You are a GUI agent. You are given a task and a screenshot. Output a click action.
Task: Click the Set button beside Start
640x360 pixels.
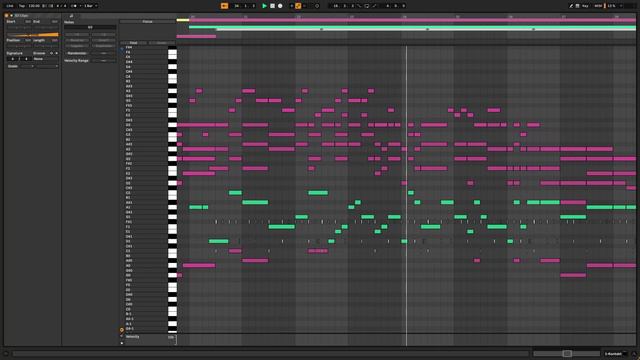click(28, 21)
